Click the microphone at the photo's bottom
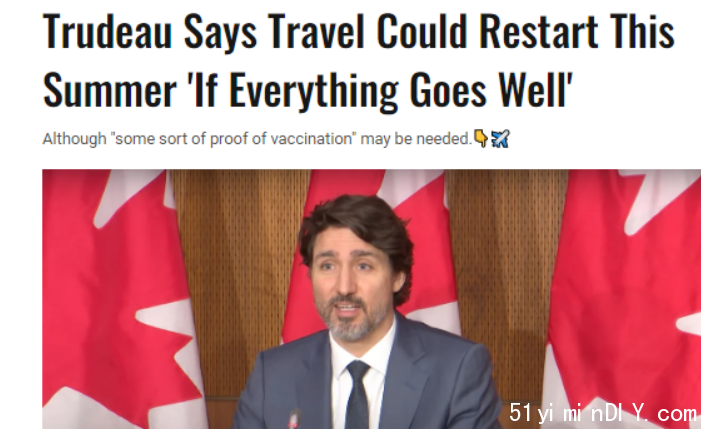This screenshot has width=701, height=429. pyautogui.click(x=294, y=419)
